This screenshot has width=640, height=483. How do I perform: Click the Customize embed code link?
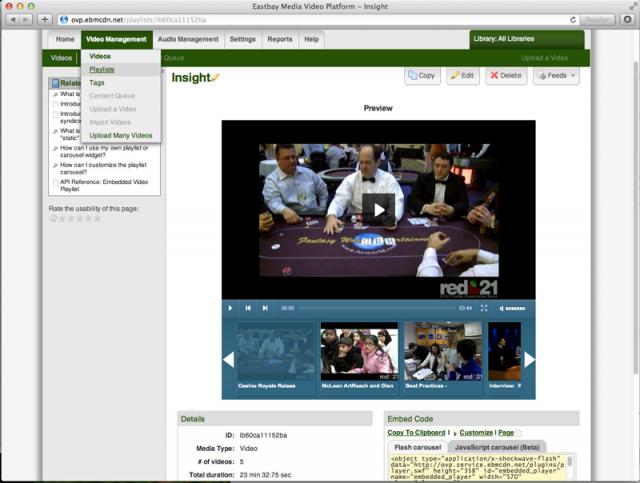[x=476, y=432]
